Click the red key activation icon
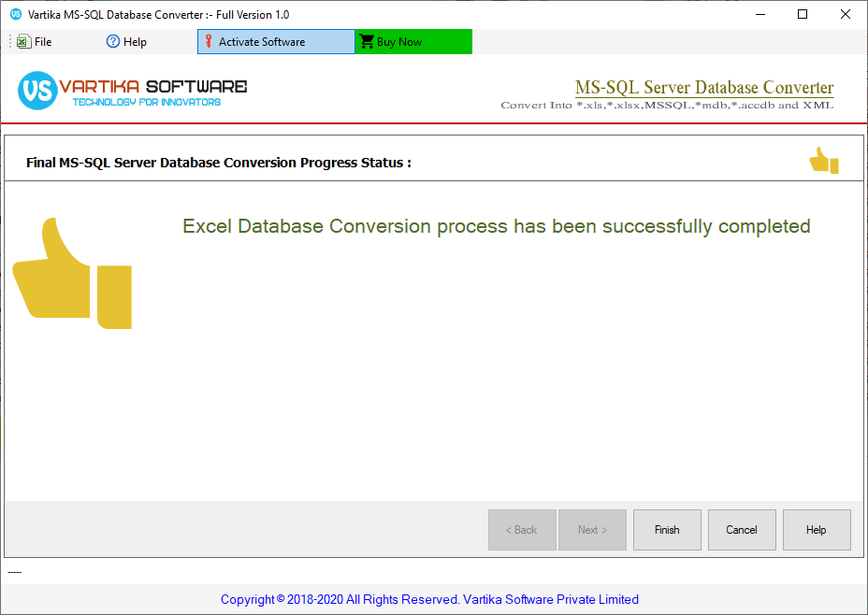868x615 pixels. pos(209,41)
